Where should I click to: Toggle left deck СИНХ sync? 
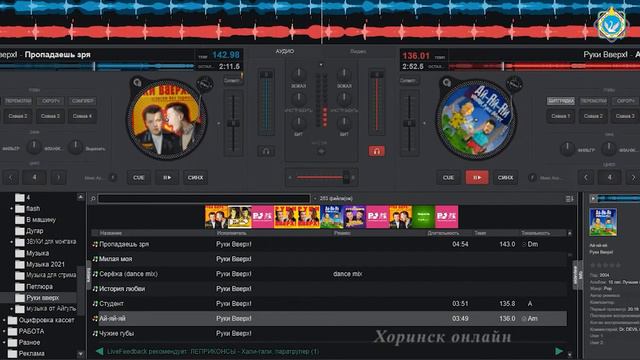point(195,178)
